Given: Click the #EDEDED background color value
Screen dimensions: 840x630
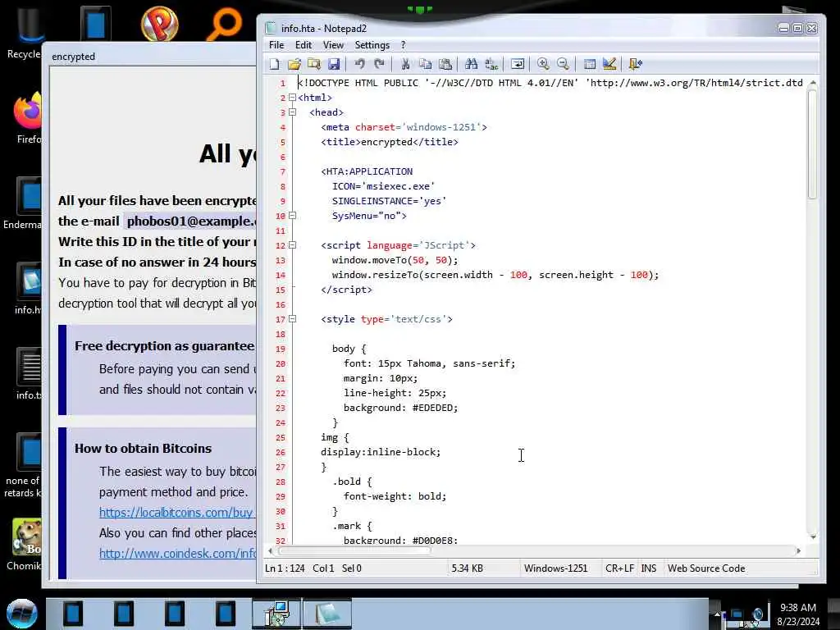Looking at the screenshot, I should 432,409.
